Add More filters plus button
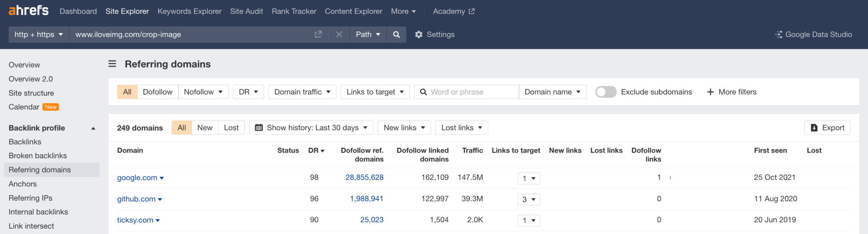Screen dimensions: 868x234 pyautogui.click(x=732, y=92)
